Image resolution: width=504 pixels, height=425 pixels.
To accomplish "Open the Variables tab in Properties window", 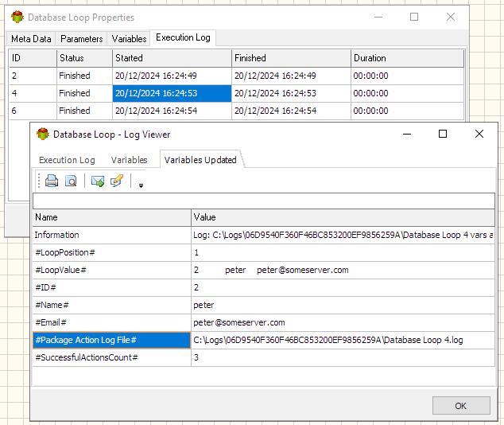I will 129,39.
